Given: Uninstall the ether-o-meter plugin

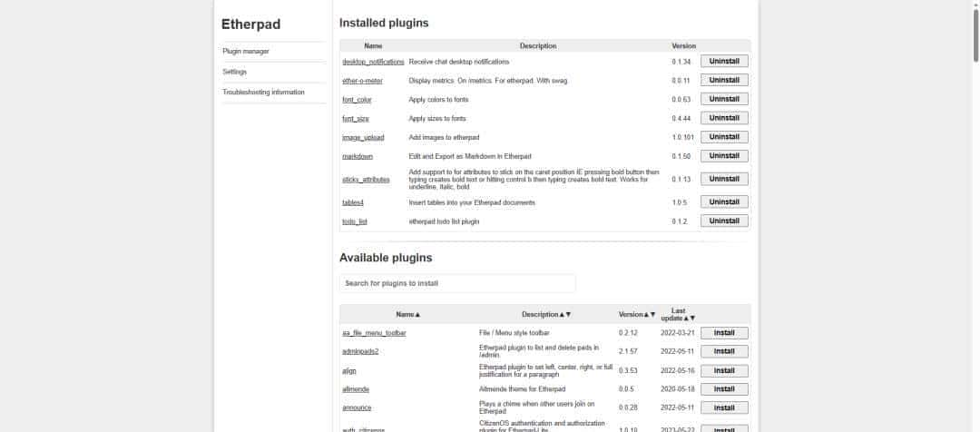Looking at the screenshot, I should [724, 81].
